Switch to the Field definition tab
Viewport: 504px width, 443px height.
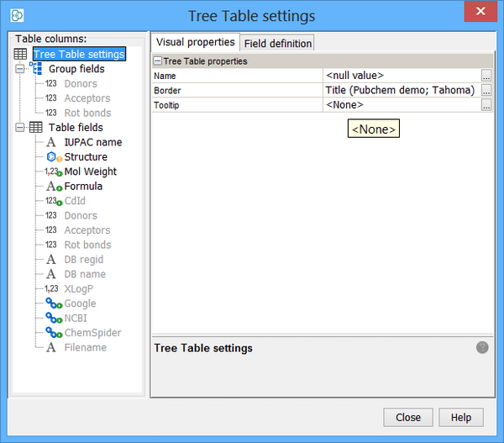point(278,44)
